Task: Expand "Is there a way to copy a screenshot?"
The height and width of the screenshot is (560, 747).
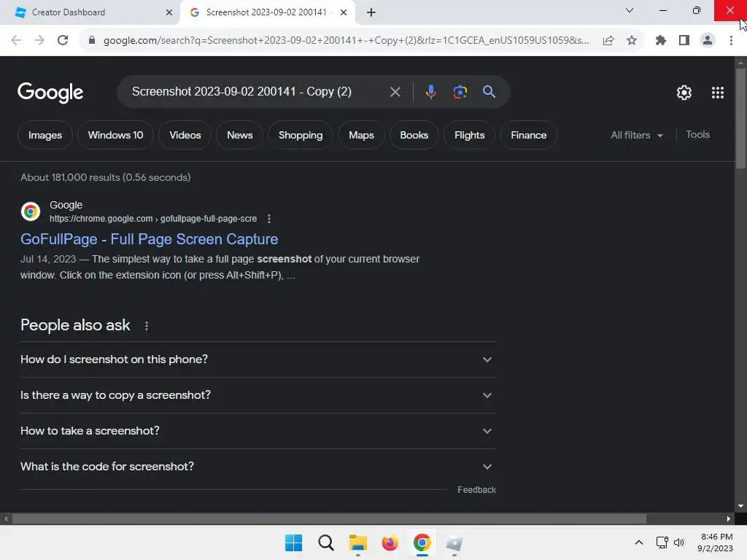Action: [x=258, y=395]
